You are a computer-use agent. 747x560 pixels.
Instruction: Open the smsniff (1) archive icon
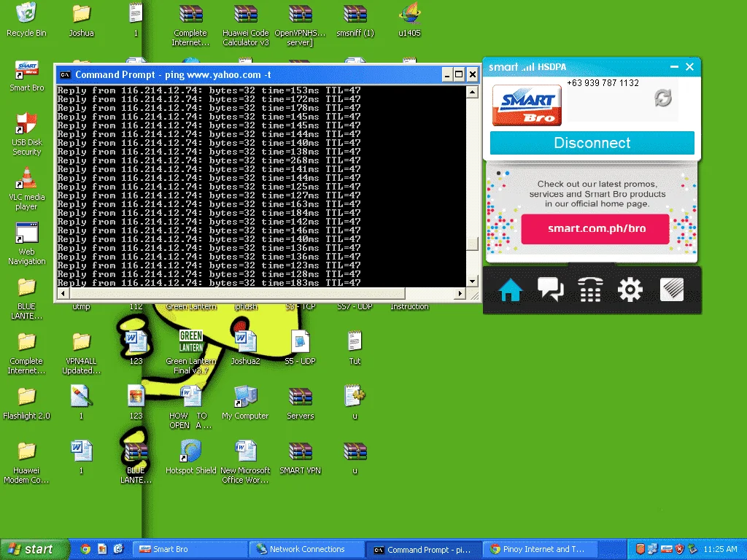[355, 19]
